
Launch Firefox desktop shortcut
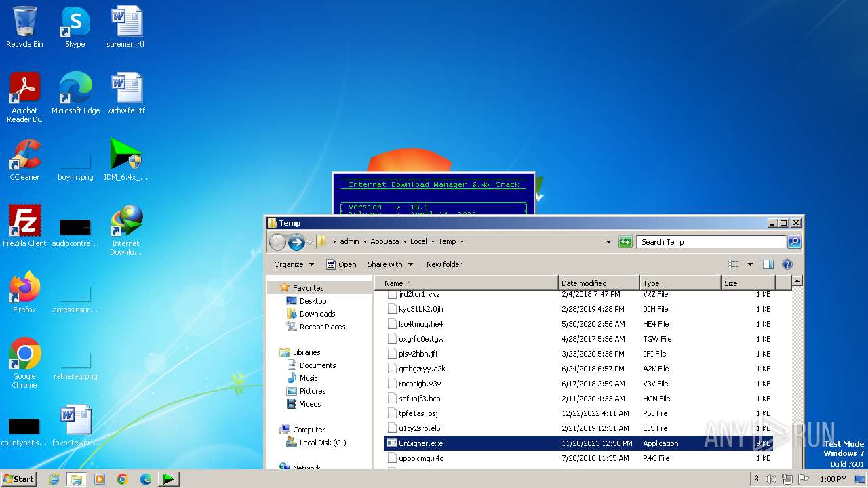(x=24, y=292)
